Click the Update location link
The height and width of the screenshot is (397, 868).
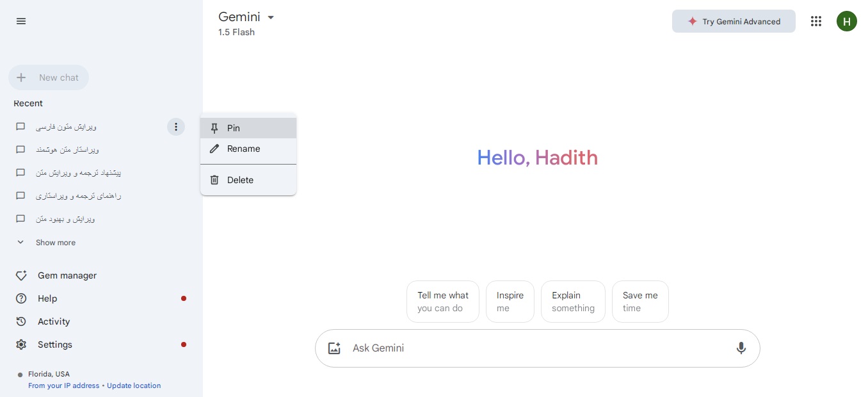coord(134,385)
